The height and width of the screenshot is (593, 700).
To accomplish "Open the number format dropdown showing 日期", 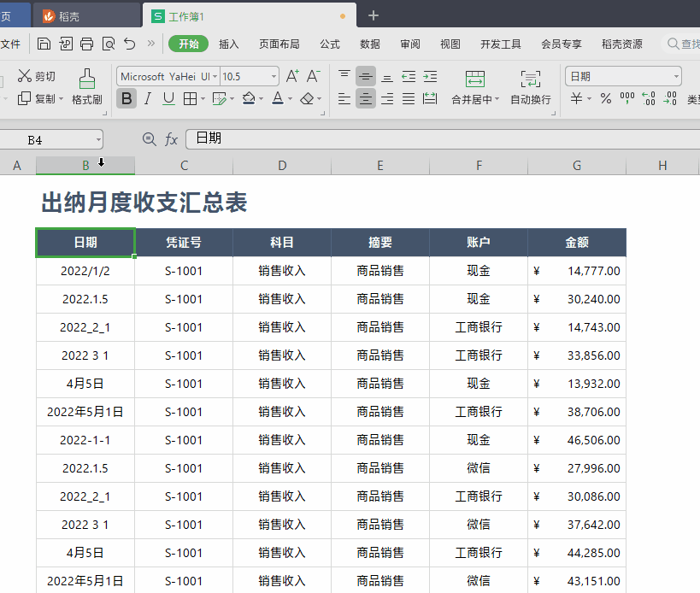I will pyautogui.click(x=676, y=76).
